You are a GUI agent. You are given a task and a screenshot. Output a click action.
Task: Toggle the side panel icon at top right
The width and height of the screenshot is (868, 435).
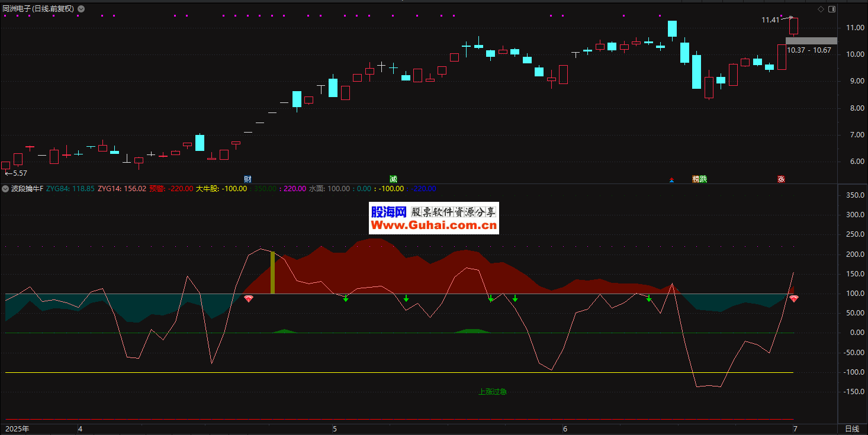[832, 9]
